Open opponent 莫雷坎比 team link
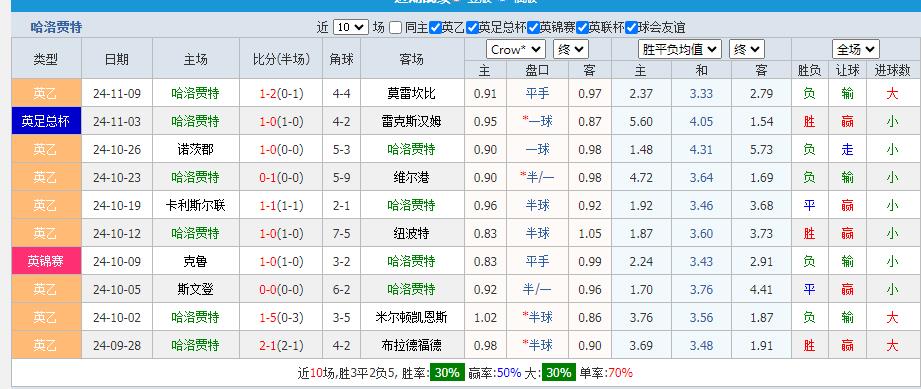 point(412,93)
